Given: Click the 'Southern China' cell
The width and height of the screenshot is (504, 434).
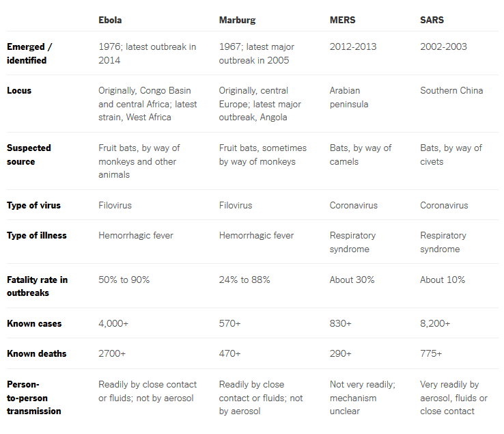Looking at the screenshot, I should [451, 90].
